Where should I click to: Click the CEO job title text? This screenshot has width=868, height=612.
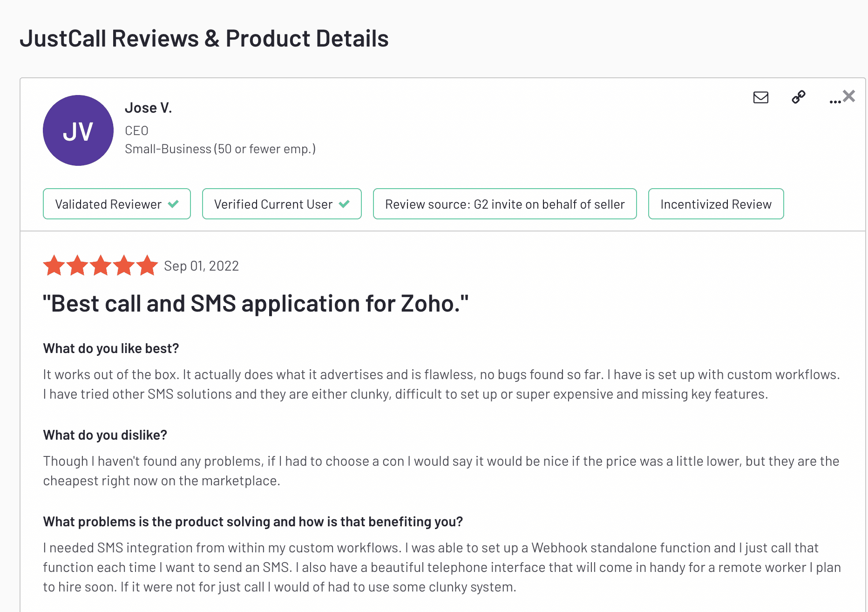pos(136,131)
